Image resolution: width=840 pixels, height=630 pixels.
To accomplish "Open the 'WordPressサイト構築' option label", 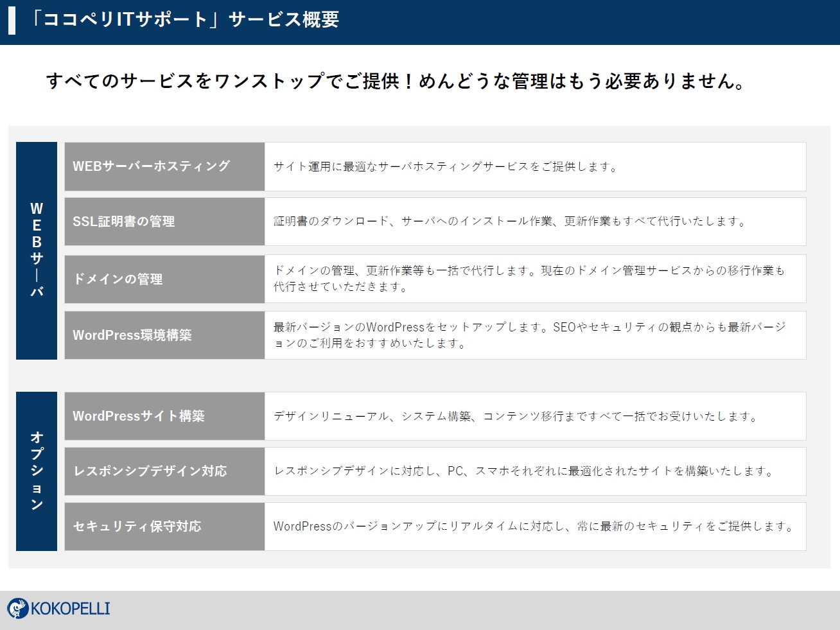I will click(x=139, y=416).
